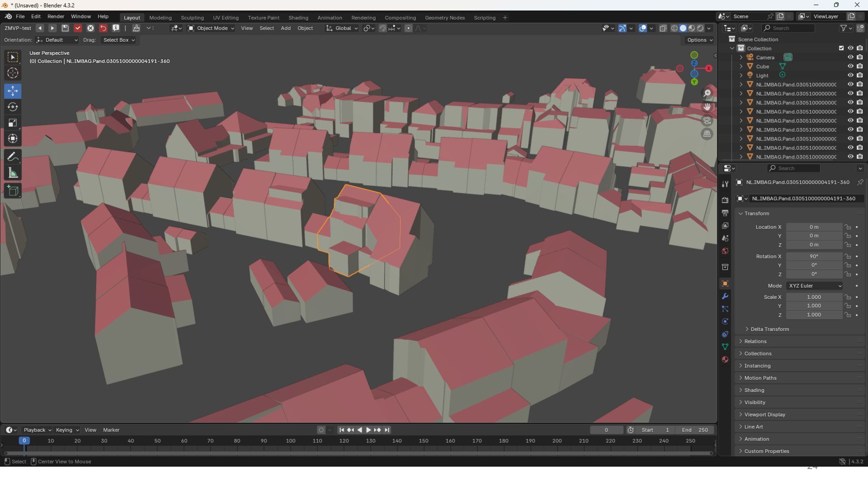
Task: Open the Render menu
Action: coord(56,16)
